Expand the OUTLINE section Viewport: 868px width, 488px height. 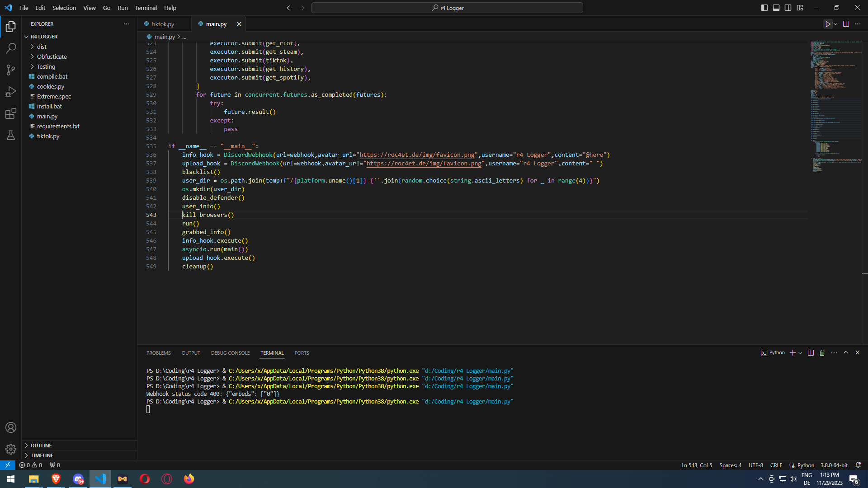pos(41,446)
